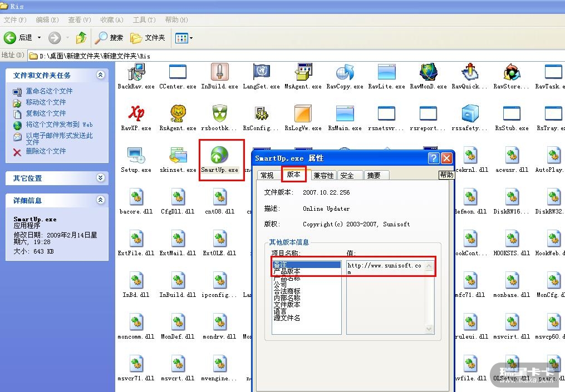Toggle the Folders pane button

pos(148,37)
